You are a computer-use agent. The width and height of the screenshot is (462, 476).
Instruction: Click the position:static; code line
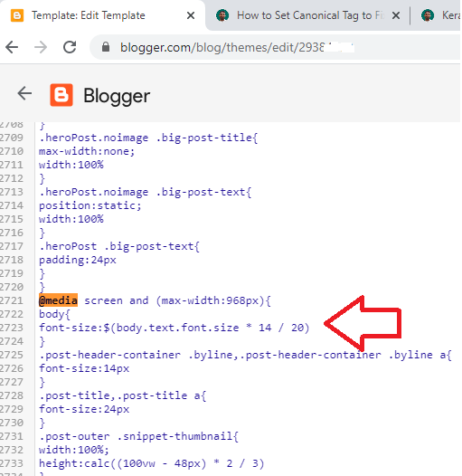(x=90, y=205)
